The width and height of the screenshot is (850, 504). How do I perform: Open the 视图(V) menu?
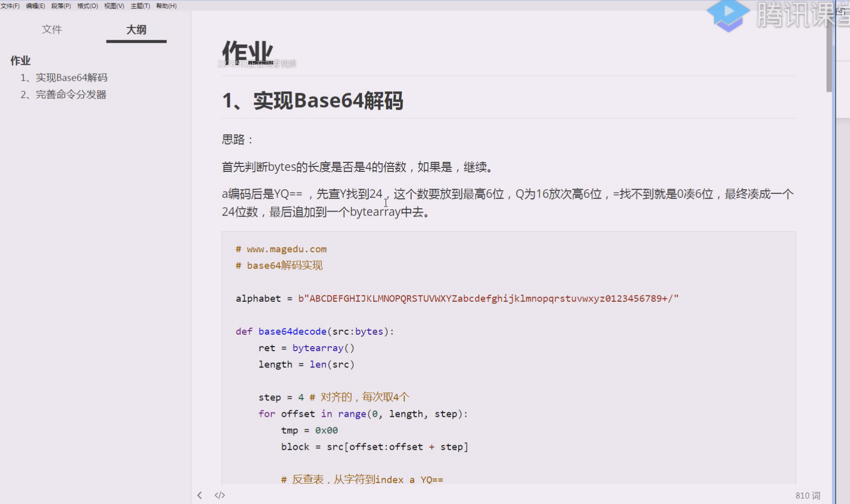(114, 6)
